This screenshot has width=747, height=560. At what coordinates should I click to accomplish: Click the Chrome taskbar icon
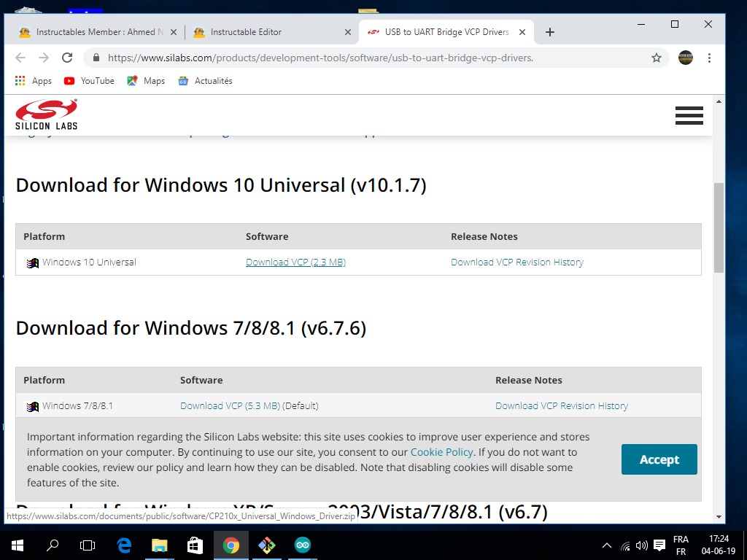231,545
